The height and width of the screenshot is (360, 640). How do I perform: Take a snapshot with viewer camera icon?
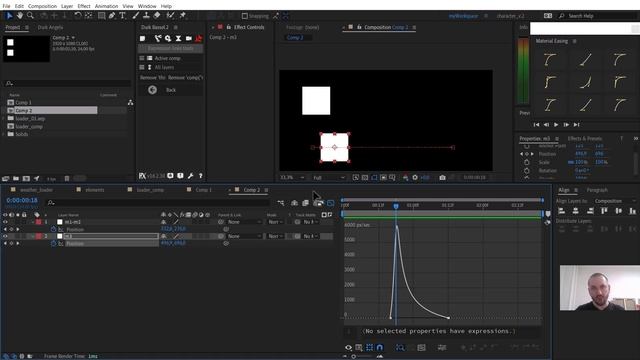click(x=442, y=178)
